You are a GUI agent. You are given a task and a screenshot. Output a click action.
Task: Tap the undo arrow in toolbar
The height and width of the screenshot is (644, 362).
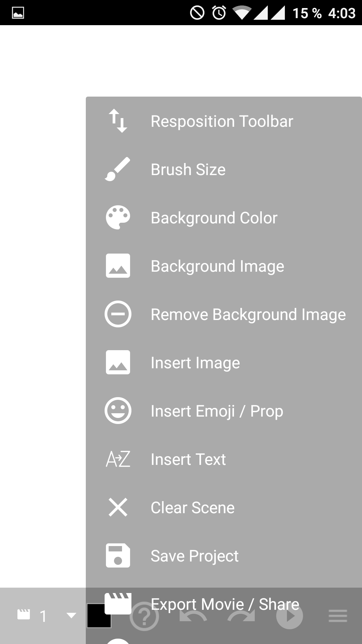click(x=193, y=616)
